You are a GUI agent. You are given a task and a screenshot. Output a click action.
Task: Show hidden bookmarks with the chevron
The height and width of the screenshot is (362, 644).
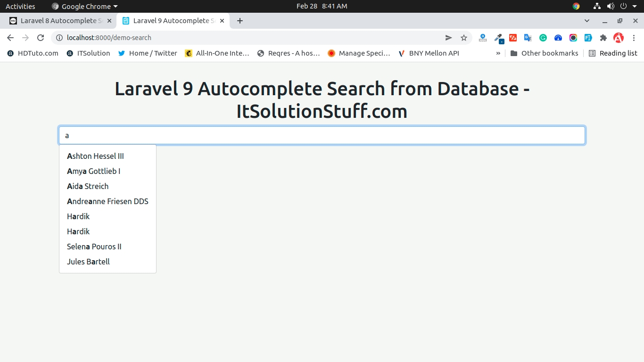[x=498, y=53]
